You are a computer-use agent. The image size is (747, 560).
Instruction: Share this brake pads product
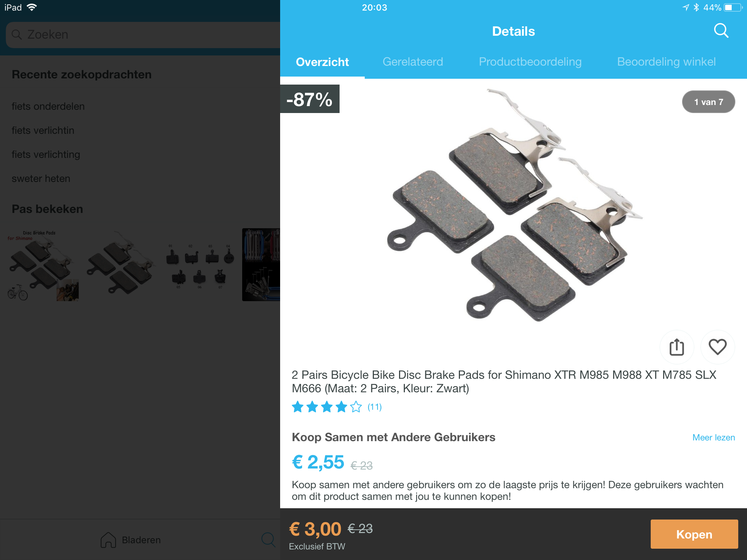coord(677,347)
